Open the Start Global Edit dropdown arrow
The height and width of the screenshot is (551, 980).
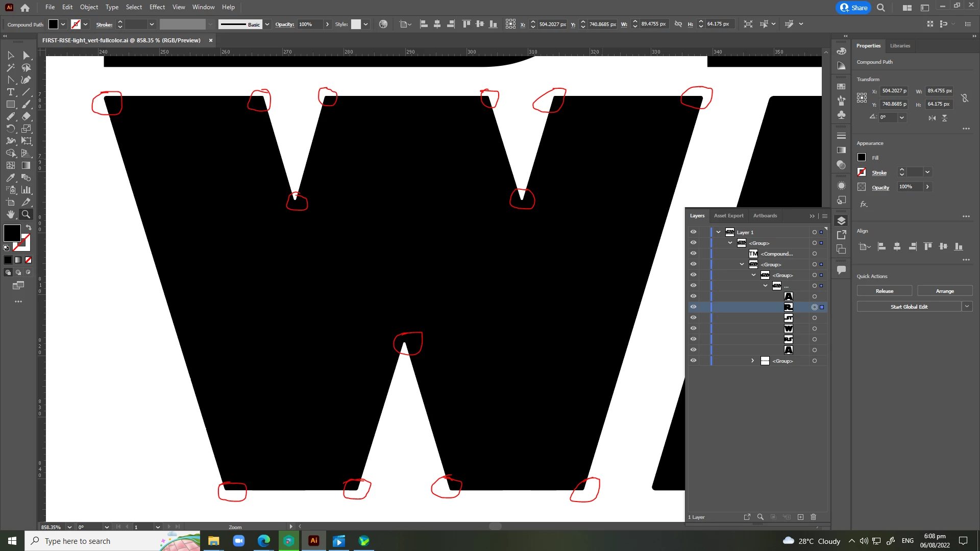click(967, 307)
